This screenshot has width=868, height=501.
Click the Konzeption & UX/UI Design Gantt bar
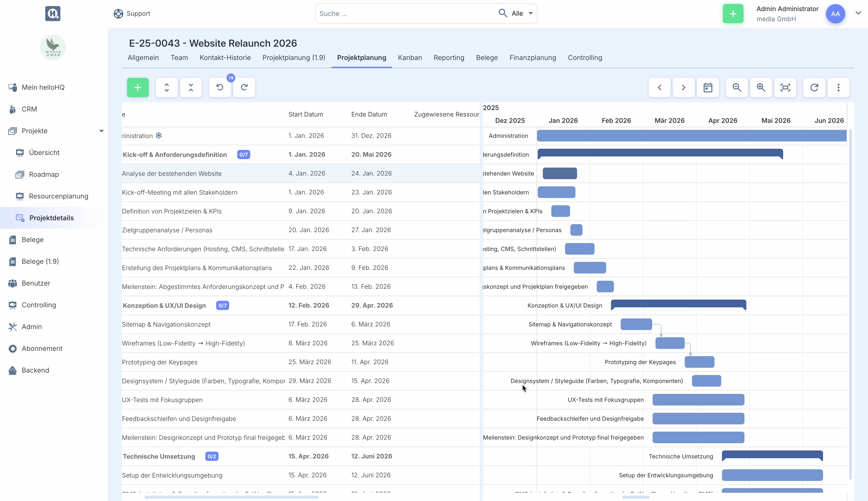coord(678,304)
